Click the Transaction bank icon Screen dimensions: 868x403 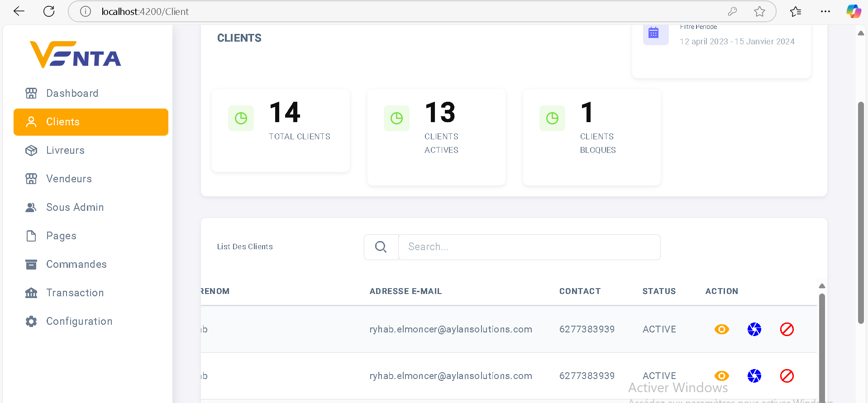pos(31,293)
